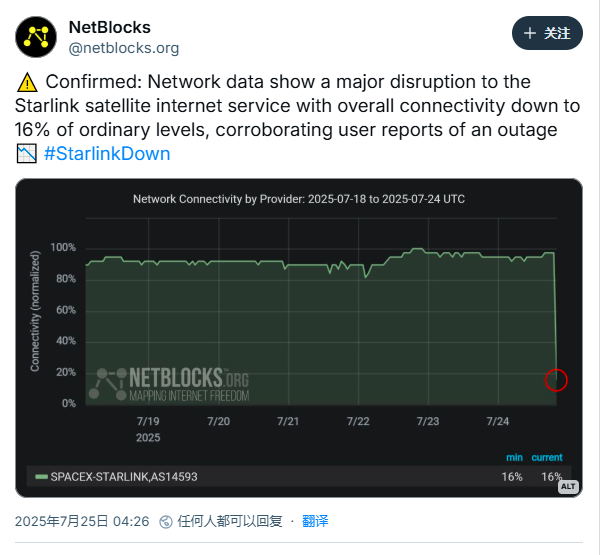Open the NetBlocks profile avatar
Viewport: 602px width, 555px height.
(36, 37)
